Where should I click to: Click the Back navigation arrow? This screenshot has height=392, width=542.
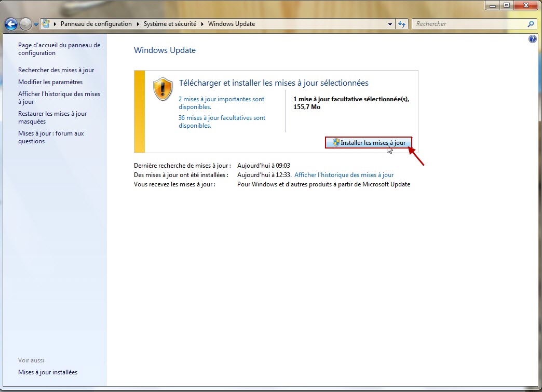11,24
